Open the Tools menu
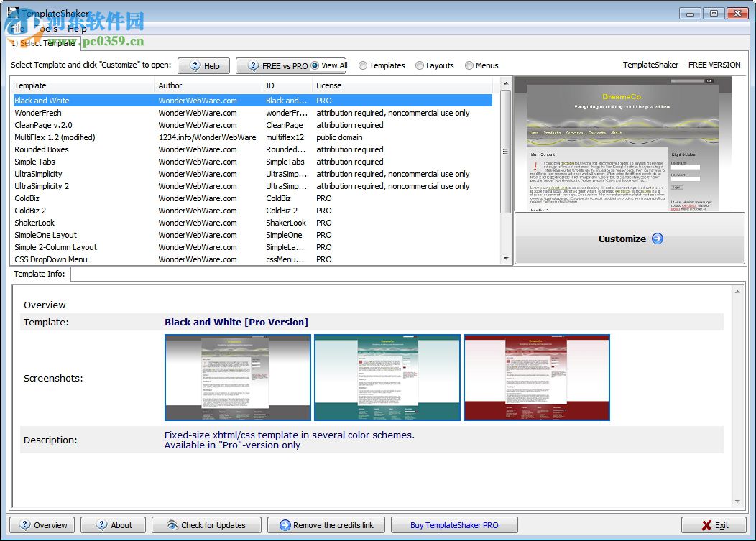 [46, 29]
